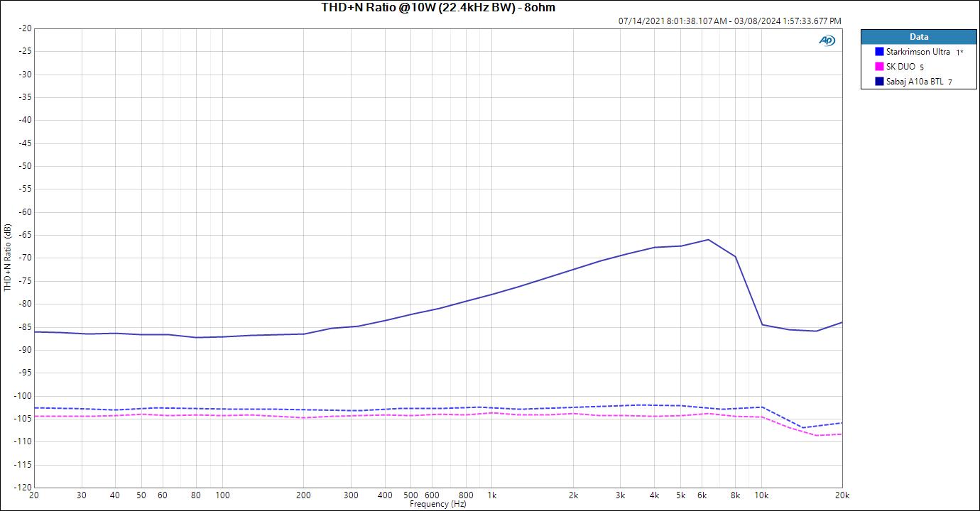Click the 20k tick on frequency axis
Image resolution: width=980 pixels, height=511 pixels.
(x=842, y=495)
